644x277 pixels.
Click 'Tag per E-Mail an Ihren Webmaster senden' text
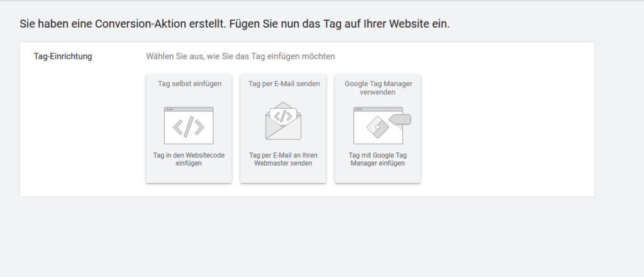point(283,159)
